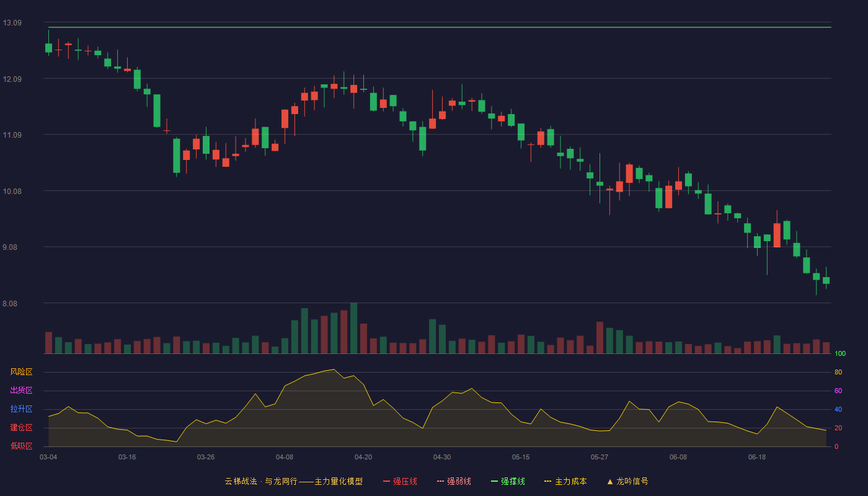The height and width of the screenshot is (496, 868).
Task: Click the green horizontal support line at top
Action: click(x=440, y=27)
